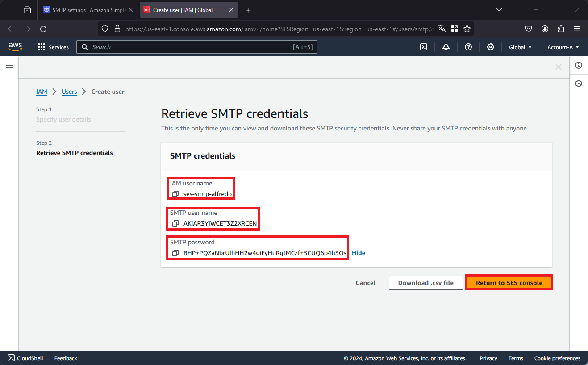
Task: Open the Terms footer link
Action: point(516,358)
